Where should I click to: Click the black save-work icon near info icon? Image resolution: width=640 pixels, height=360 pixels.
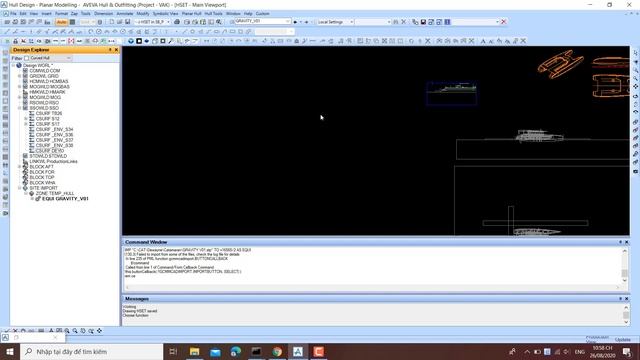pyautogui.click(x=423, y=22)
